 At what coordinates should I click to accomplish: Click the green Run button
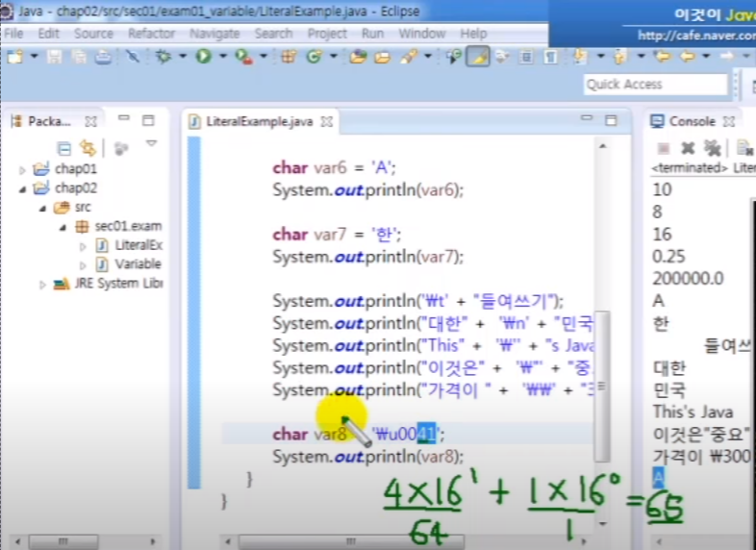point(203,57)
